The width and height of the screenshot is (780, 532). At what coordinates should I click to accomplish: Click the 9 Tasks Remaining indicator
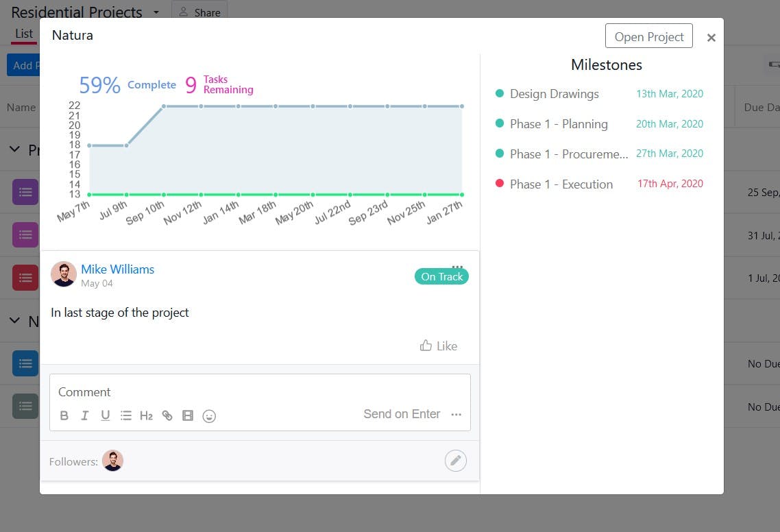219,84
